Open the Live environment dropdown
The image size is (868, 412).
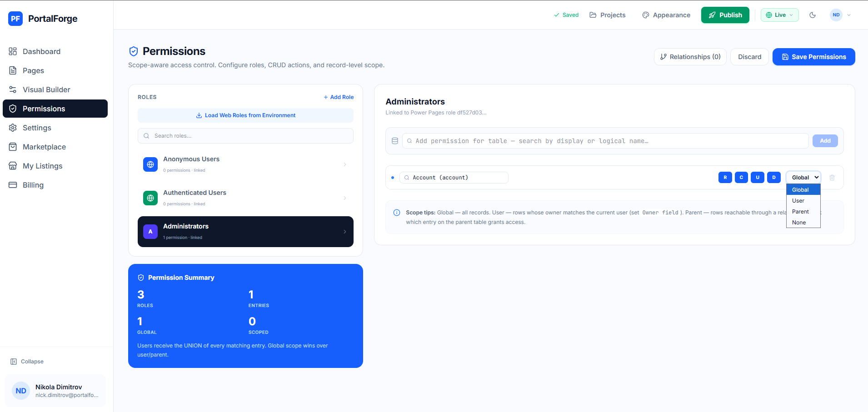[779, 15]
